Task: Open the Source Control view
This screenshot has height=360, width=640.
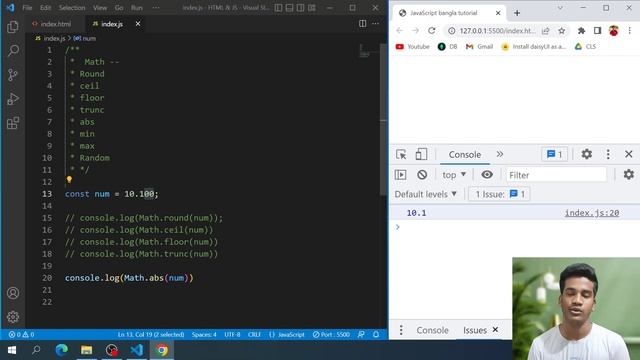Action: 13,75
